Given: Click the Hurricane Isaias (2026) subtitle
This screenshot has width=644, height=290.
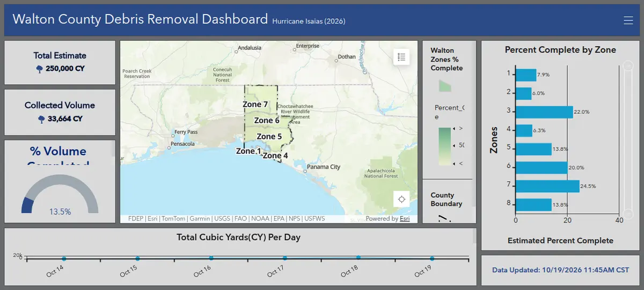Looking at the screenshot, I should pyautogui.click(x=309, y=21).
